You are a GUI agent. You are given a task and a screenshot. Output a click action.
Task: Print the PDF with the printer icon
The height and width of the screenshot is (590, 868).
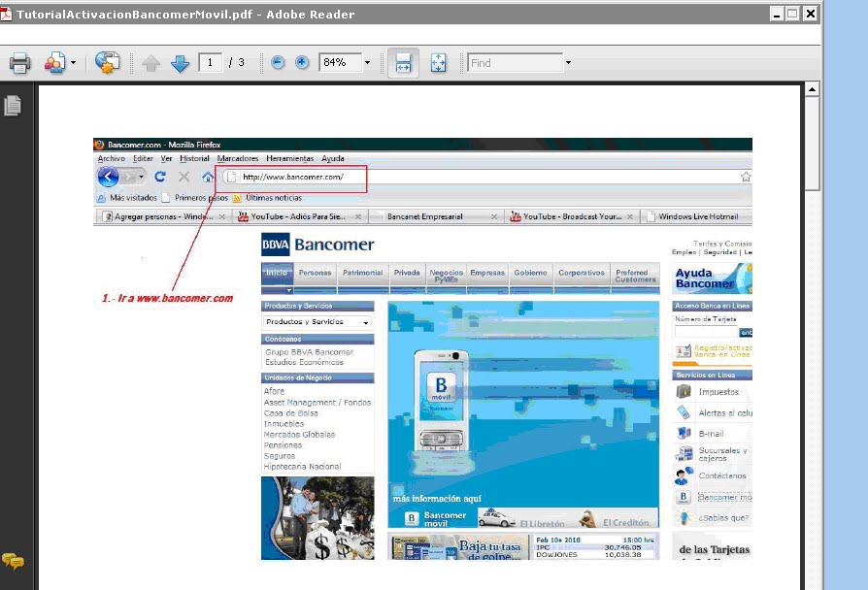[x=20, y=63]
